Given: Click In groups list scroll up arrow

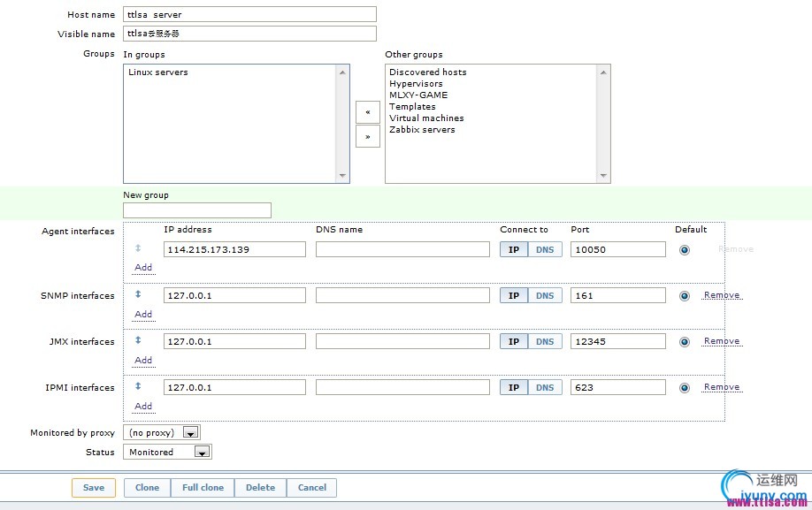Looking at the screenshot, I should pyautogui.click(x=342, y=72).
